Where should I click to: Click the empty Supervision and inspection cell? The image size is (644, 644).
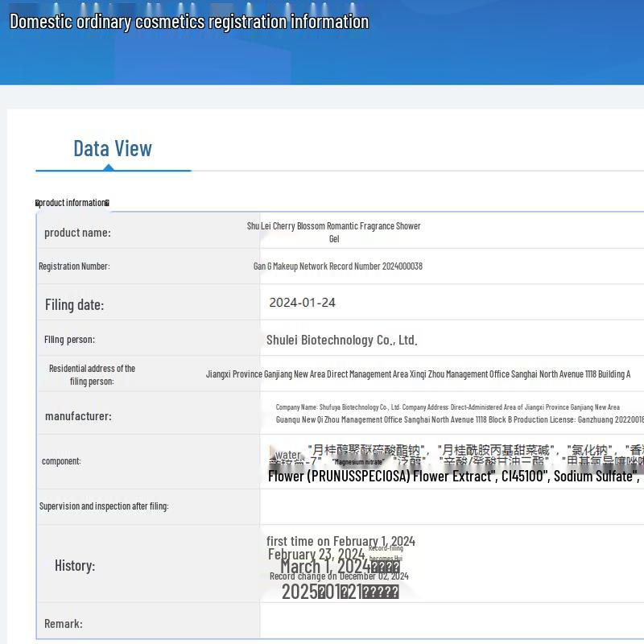(451, 506)
